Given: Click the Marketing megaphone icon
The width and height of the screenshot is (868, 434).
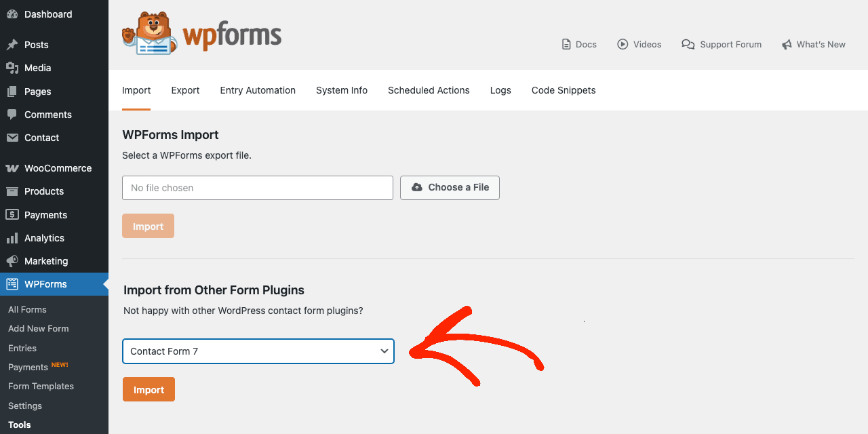Looking at the screenshot, I should (x=12, y=261).
